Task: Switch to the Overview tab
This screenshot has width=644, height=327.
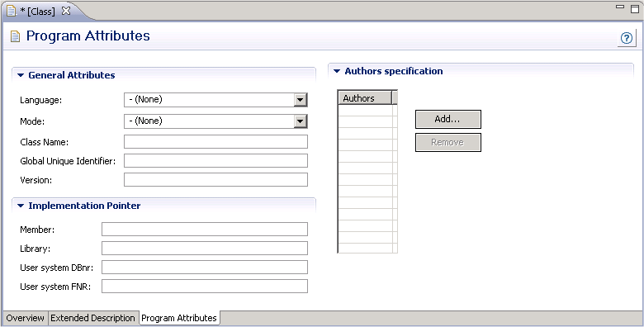Action: coord(25,318)
